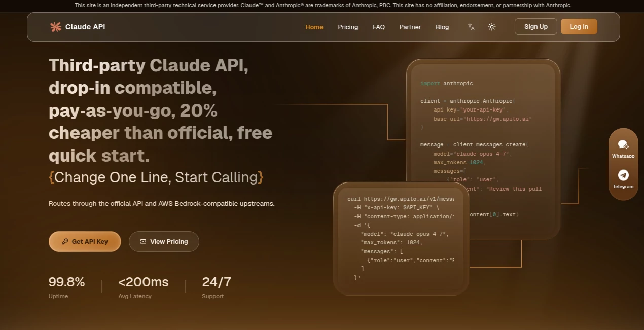Click the View Pricing button
Image resolution: width=644 pixels, height=330 pixels.
[x=164, y=241]
